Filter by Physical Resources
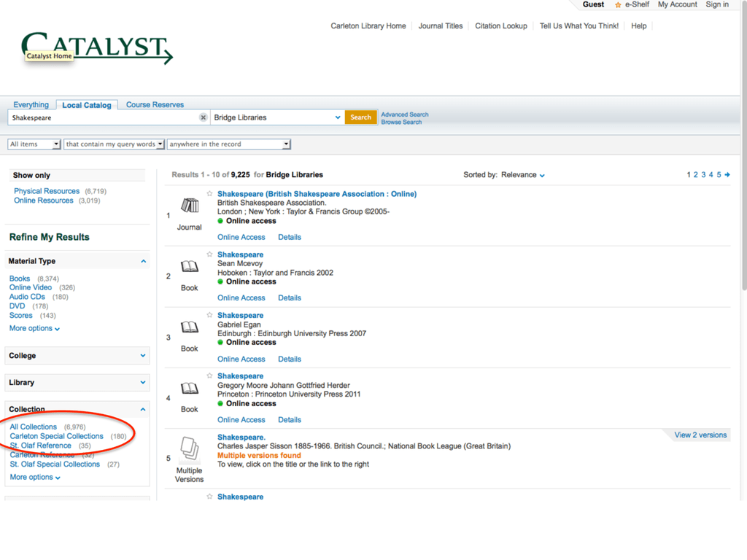This screenshot has width=747, height=560. coord(47,191)
